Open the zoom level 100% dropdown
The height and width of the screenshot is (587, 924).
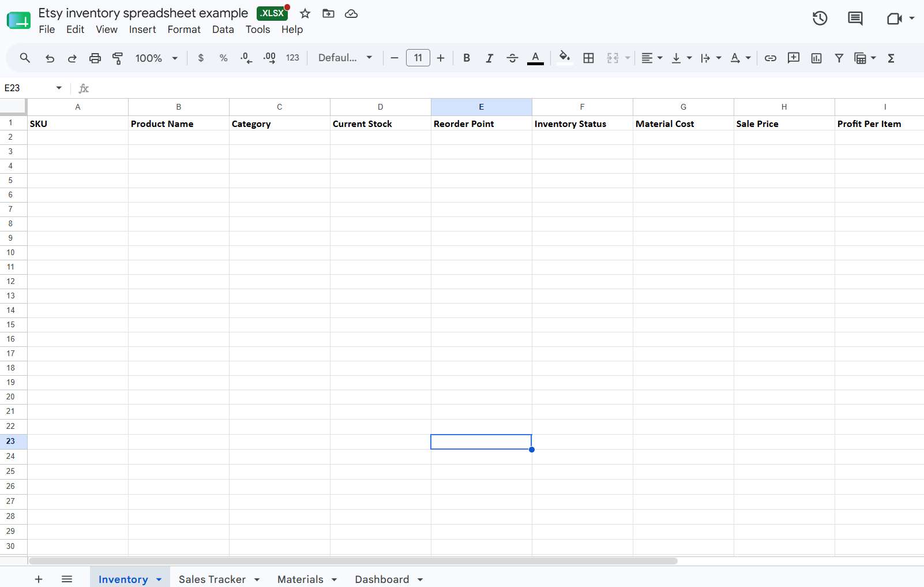(156, 58)
